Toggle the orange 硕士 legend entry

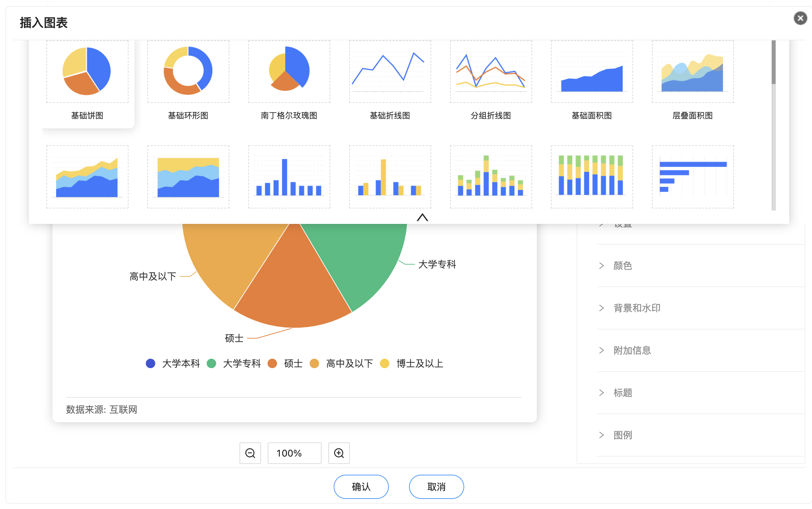285,363
